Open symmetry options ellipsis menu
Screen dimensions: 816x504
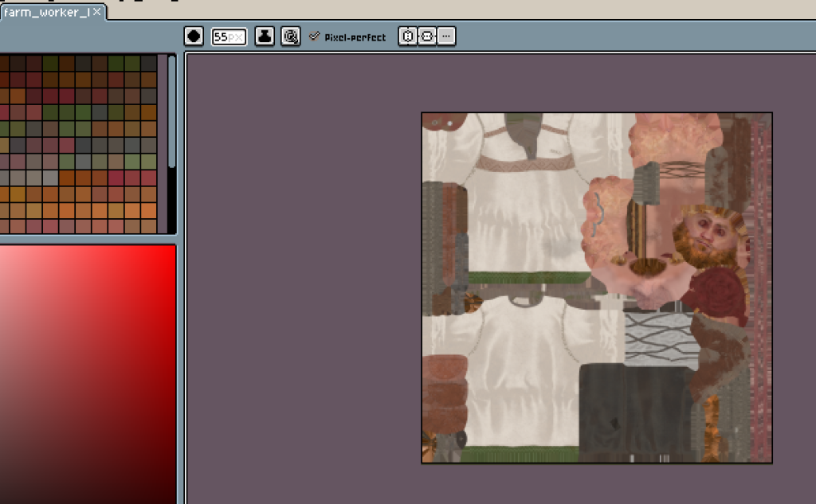[x=446, y=37]
